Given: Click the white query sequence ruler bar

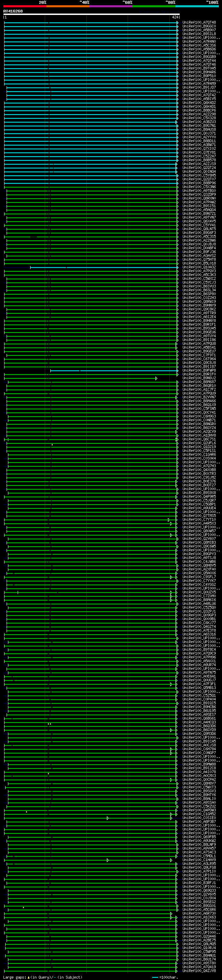Looking at the screenshot, I should [x=92, y=14].
